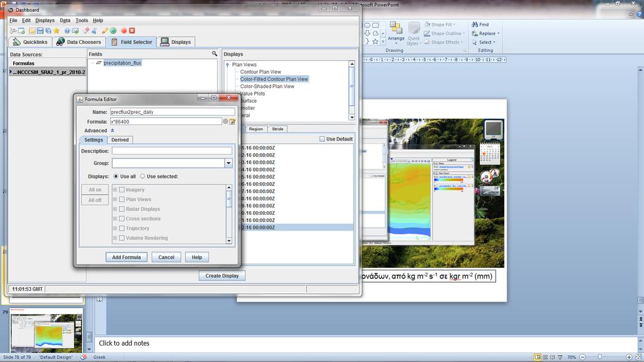
Task: Click the Name input field in Formula Editor
Action: tap(172, 112)
